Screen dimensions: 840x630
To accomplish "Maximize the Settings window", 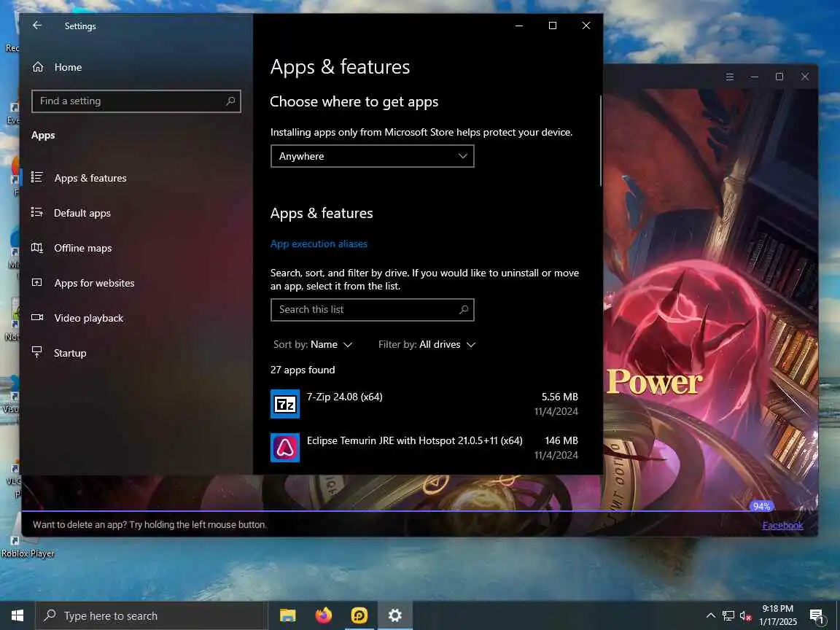I will point(552,26).
